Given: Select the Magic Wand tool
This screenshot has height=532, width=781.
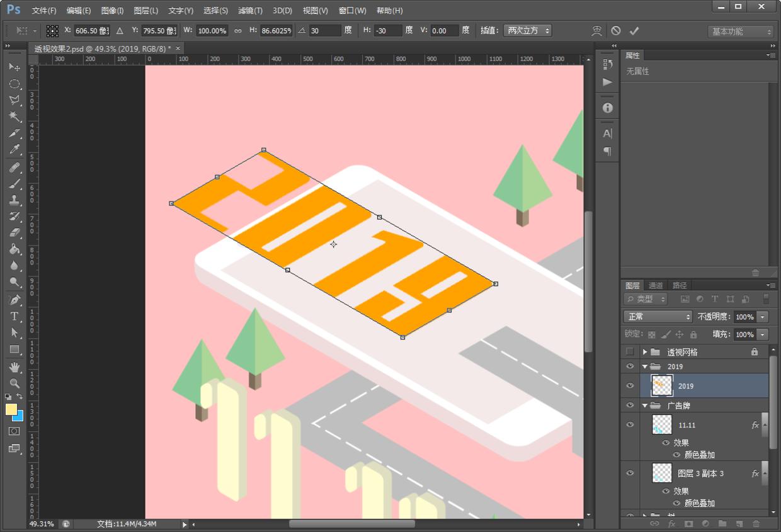Looking at the screenshot, I should pos(14,116).
